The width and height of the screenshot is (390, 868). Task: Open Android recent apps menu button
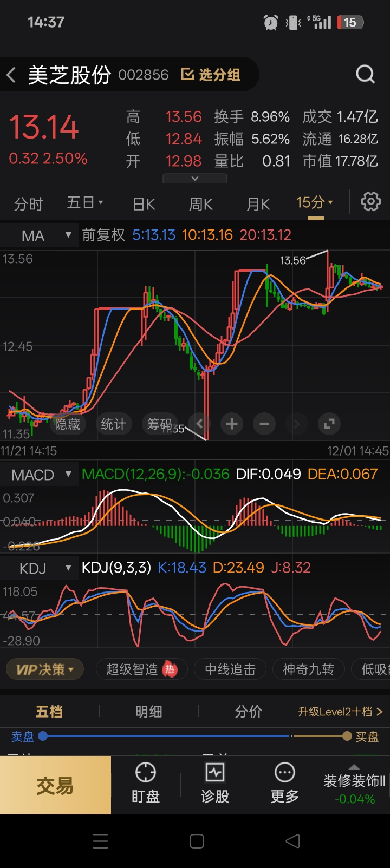[100, 841]
